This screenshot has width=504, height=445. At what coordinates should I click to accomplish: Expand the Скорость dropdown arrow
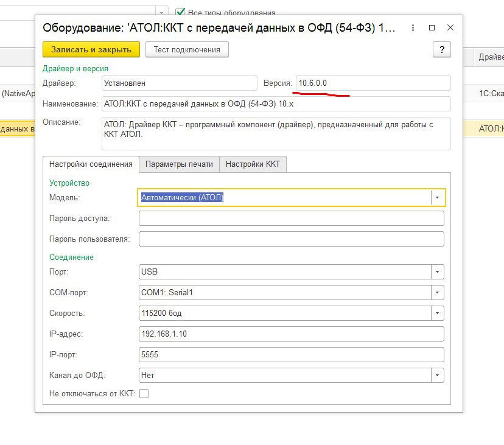point(437,313)
